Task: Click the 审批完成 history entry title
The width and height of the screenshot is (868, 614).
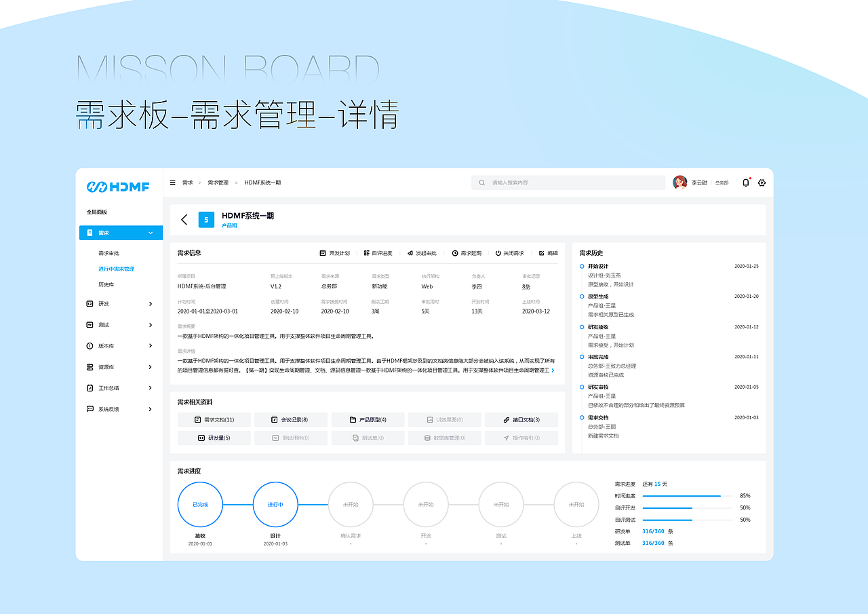Action: click(x=598, y=357)
